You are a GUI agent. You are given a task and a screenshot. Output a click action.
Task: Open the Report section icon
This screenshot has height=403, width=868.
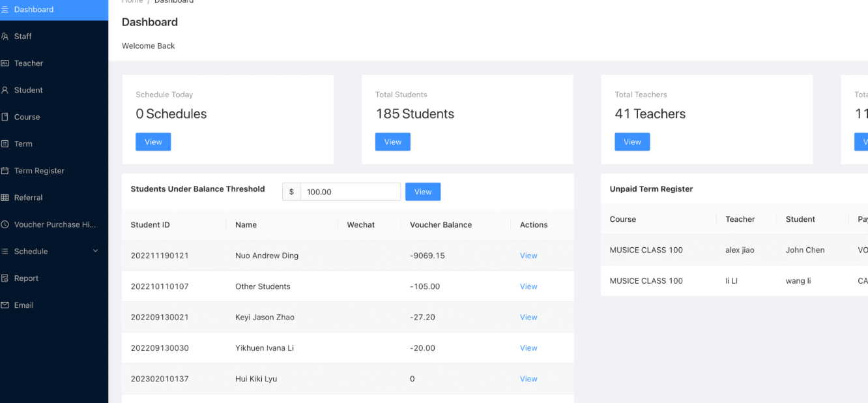(5, 278)
